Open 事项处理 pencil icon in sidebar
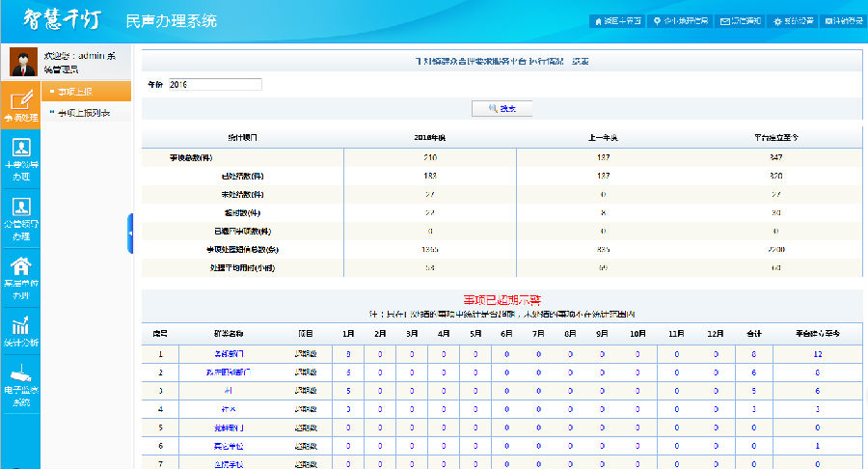 point(21,100)
